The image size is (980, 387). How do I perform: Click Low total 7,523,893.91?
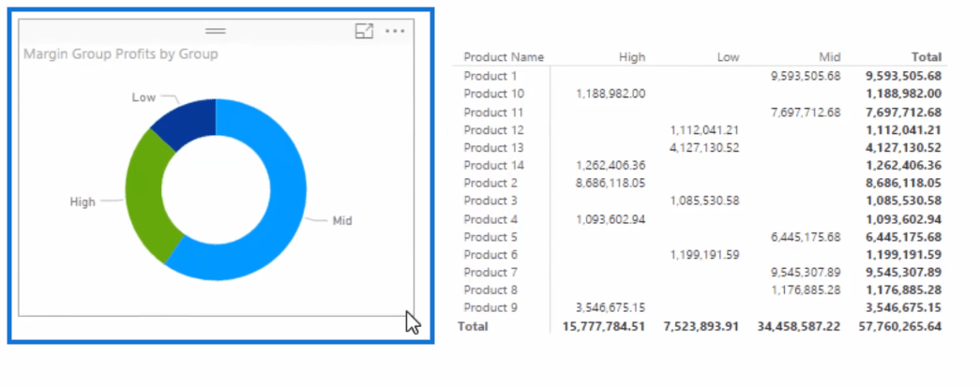point(701,326)
